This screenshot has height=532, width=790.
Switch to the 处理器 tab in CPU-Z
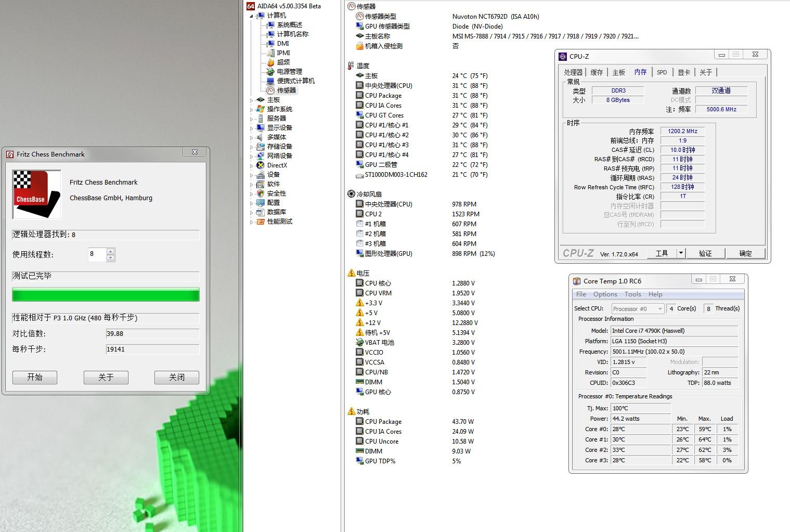pyautogui.click(x=573, y=72)
